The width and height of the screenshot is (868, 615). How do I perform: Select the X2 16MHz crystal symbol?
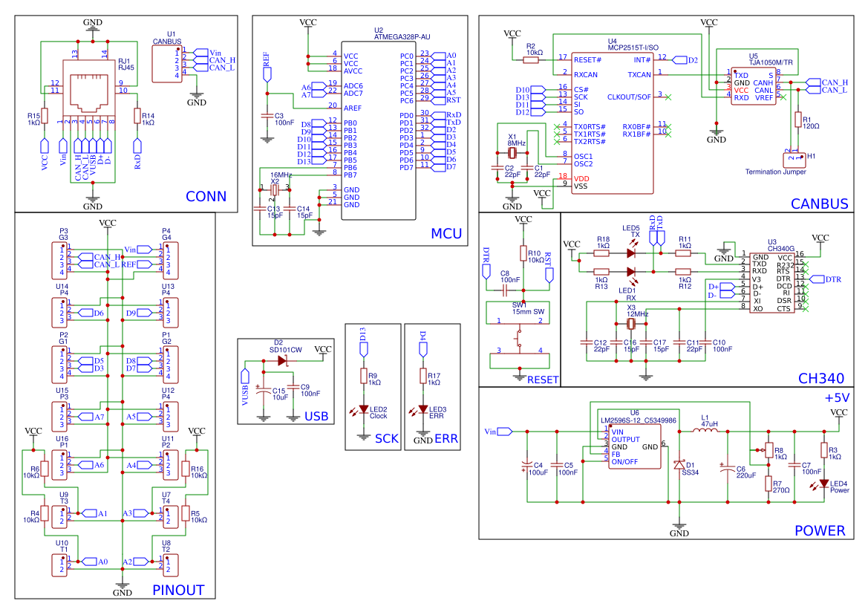click(x=274, y=190)
